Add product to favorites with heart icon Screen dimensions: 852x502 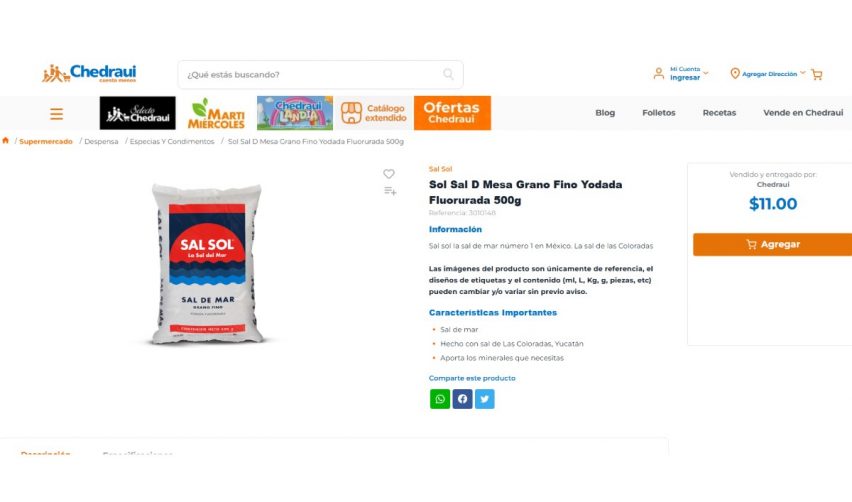point(389,174)
